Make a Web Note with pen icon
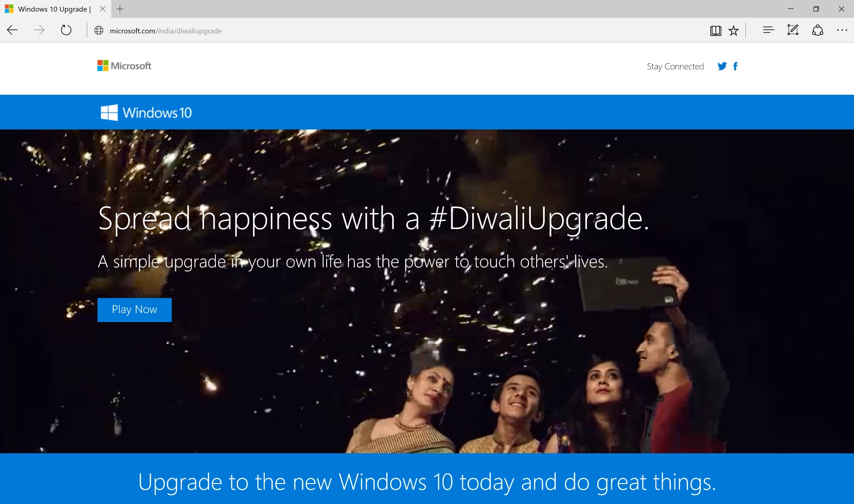The image size is (854, 504). tap(793, 30)
